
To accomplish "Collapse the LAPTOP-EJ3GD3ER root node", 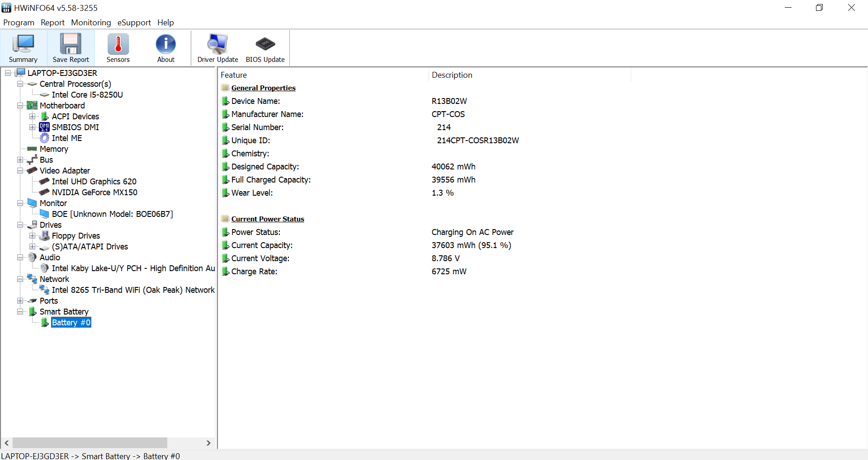I will pyautogui.click(x=8, y=73).
